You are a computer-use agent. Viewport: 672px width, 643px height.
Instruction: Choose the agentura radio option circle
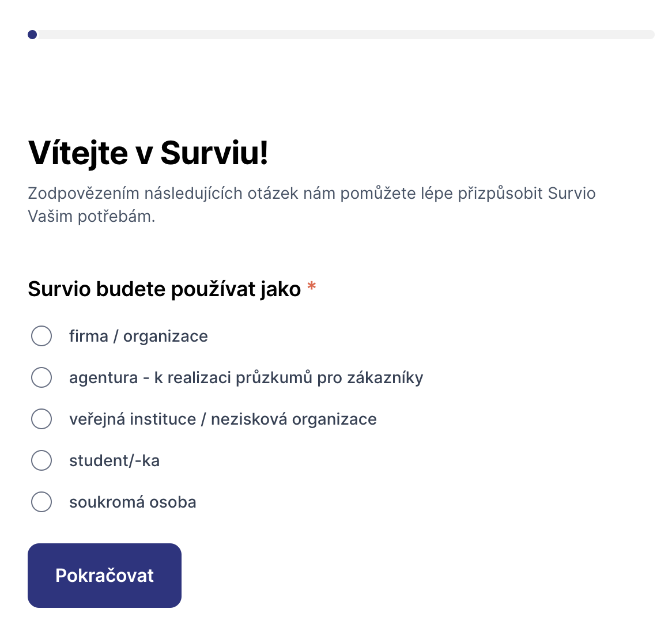41,377
